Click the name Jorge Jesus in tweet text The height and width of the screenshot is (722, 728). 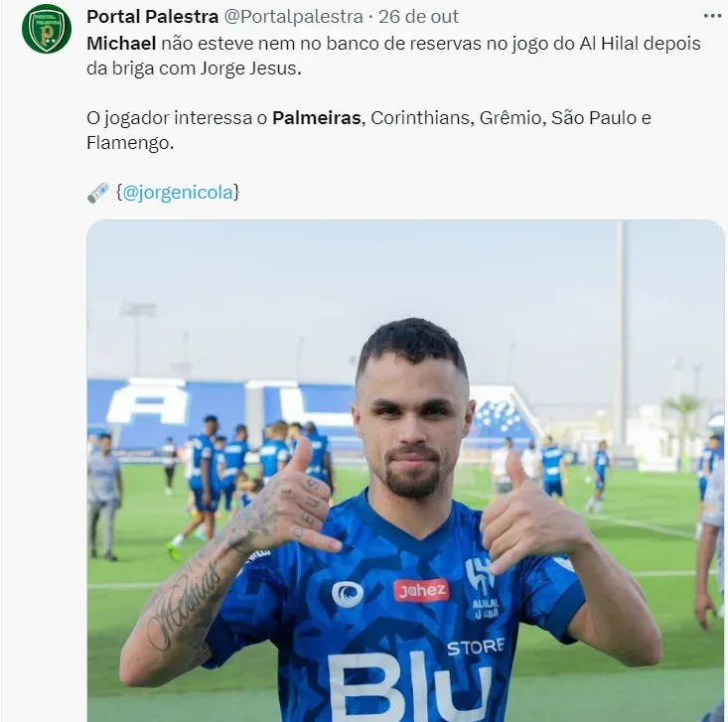[250, 69]
